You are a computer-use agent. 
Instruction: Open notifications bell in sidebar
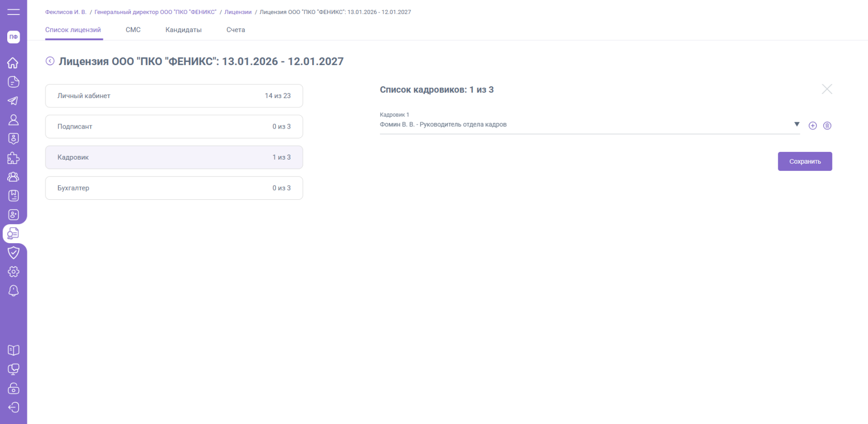pyautogui.click(x=13, y=291)
